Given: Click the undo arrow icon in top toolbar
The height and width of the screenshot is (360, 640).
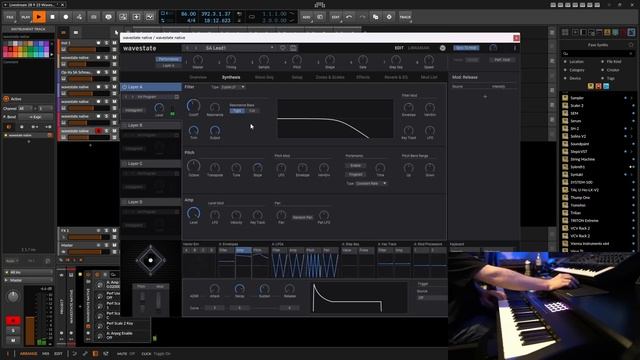Looking at the screenshot, I should point(349,17).
